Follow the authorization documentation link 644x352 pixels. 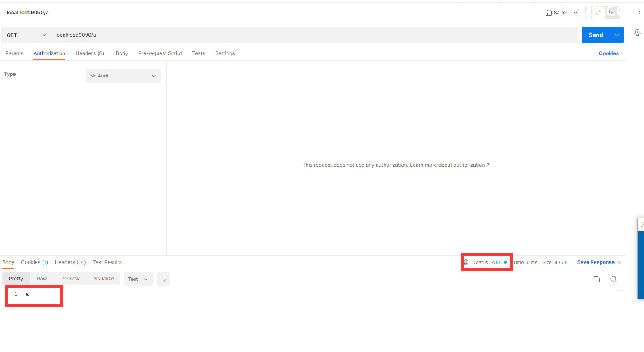click(469, 165)
